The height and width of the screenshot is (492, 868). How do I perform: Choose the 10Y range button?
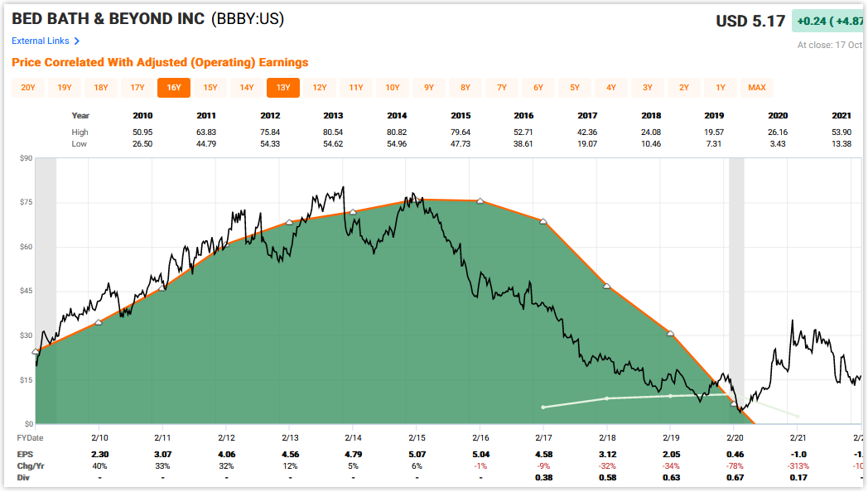point(393,88)
